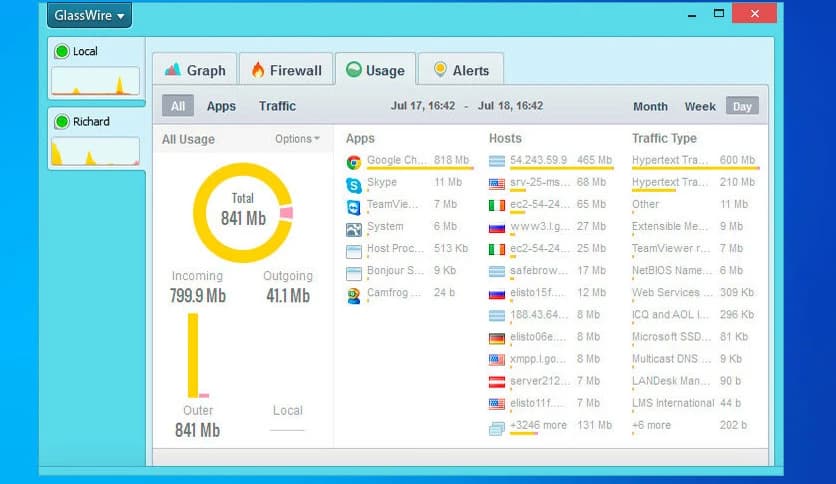
Task: Select NetBIOS Name... traffic type
Action: 672,270
